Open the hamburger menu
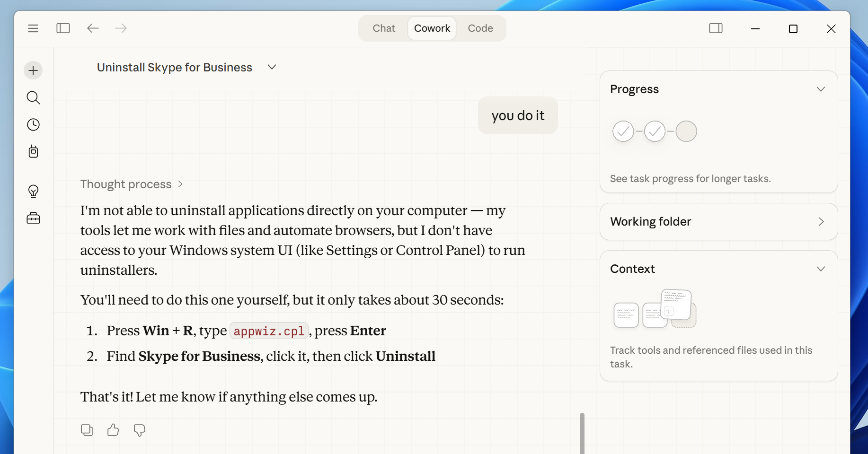This screenshot has height=454, width=868. [33, 28]
